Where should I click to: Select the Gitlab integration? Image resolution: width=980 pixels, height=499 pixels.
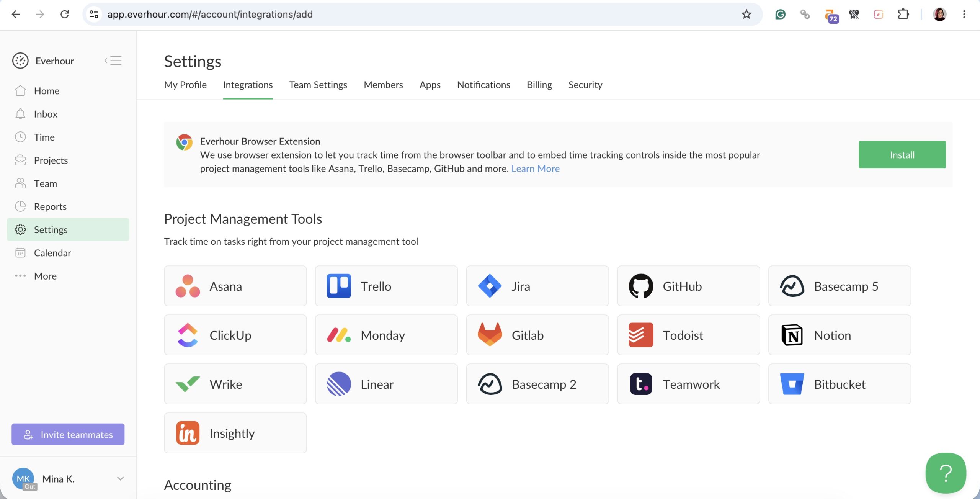pos(537,335)
